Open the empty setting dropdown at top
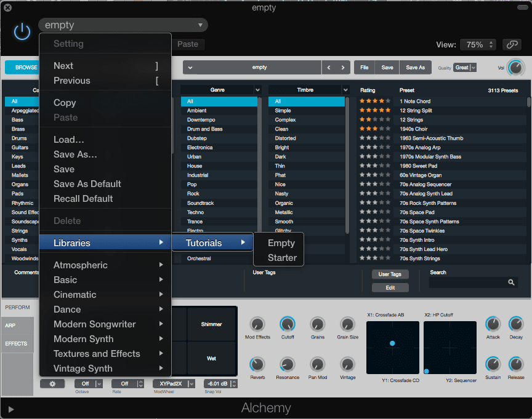 pyautogui.click(x=123, y=25)
